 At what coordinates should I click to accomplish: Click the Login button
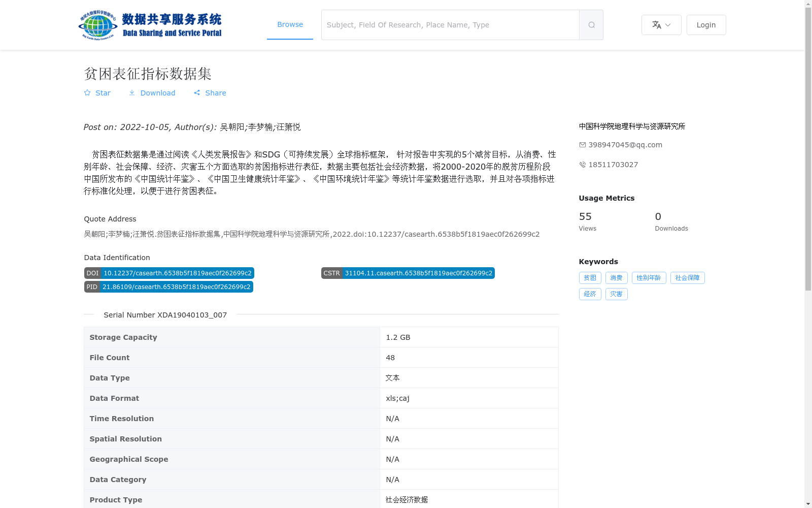click(706, 25)
